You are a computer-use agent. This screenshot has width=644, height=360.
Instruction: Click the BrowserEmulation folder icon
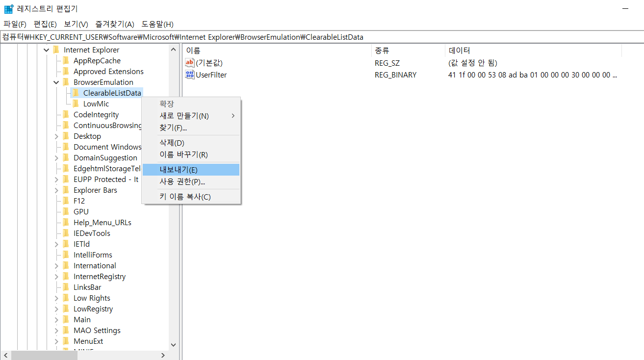(66, 82)
